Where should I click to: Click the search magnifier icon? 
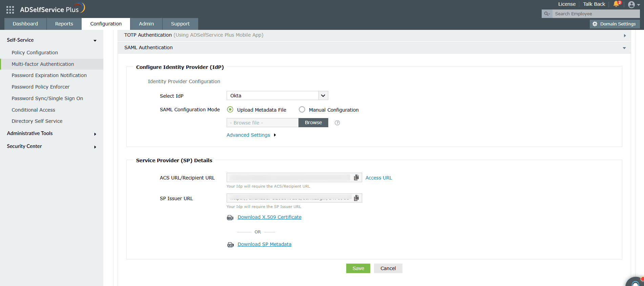click(x=546, y=14)
